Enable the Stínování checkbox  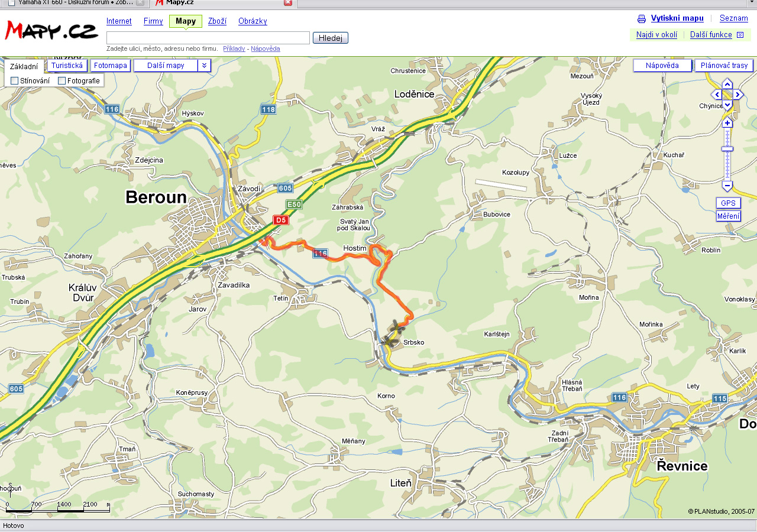coord(15,80)
